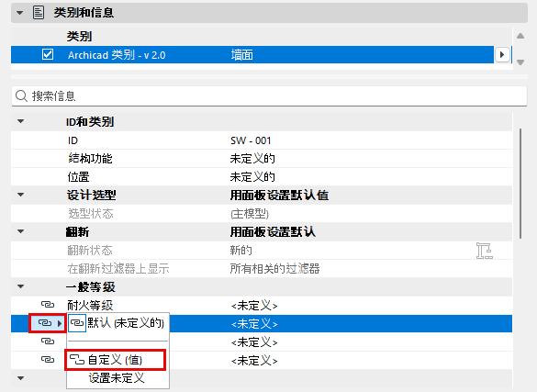Screen dimensions: 537x392
Task: Click the 类别 column header
Action: pos(79,37)
